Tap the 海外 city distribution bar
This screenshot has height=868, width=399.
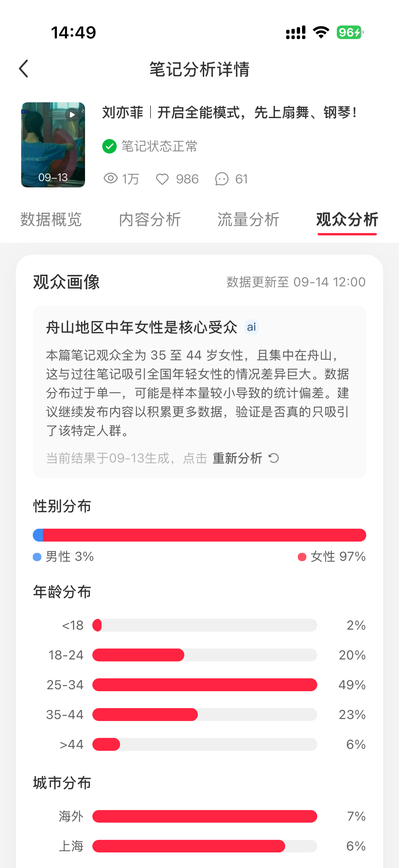pyautogui.click(x=205, y=816)
